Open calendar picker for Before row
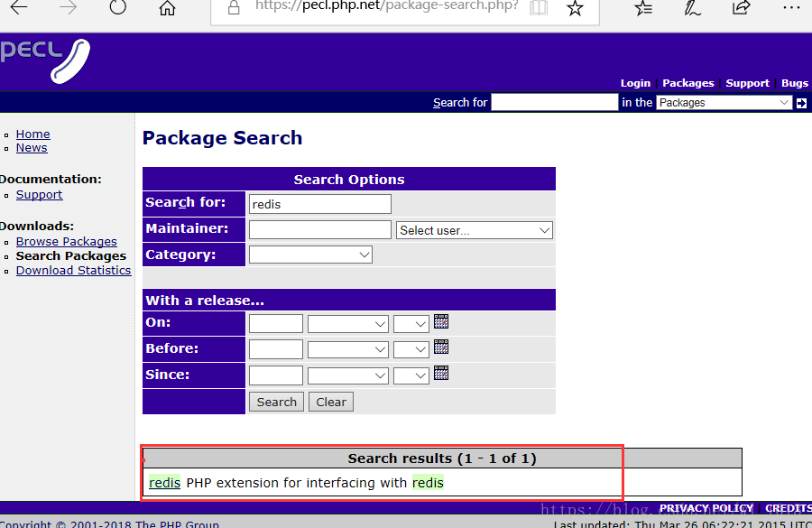812x528 pixels. coord(440,347)
